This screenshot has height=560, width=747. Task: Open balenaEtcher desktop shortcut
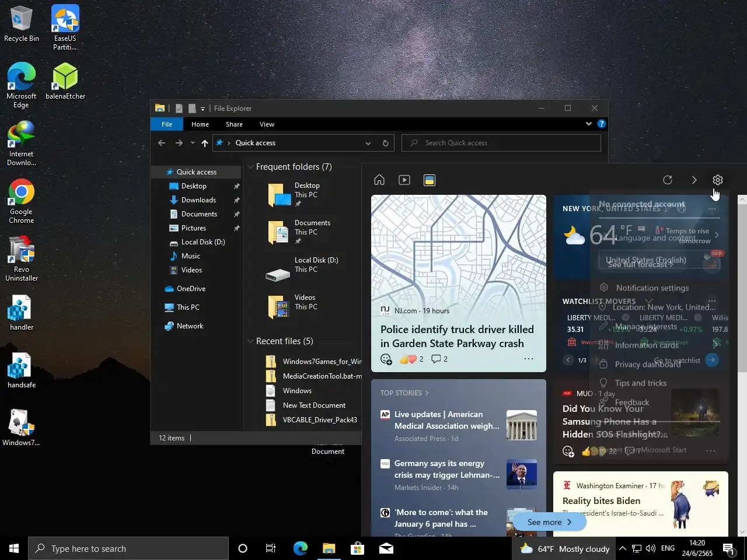click(65, 82)
